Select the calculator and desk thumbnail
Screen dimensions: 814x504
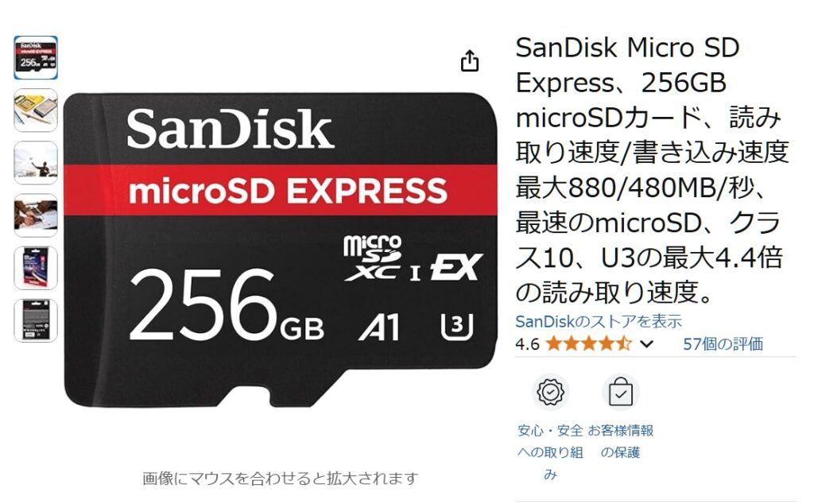pos(35,110)
